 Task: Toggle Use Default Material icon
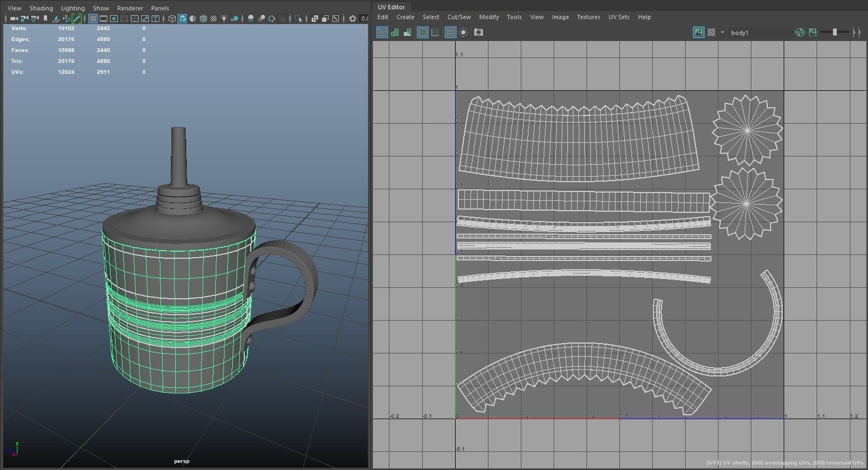[193, 19]
